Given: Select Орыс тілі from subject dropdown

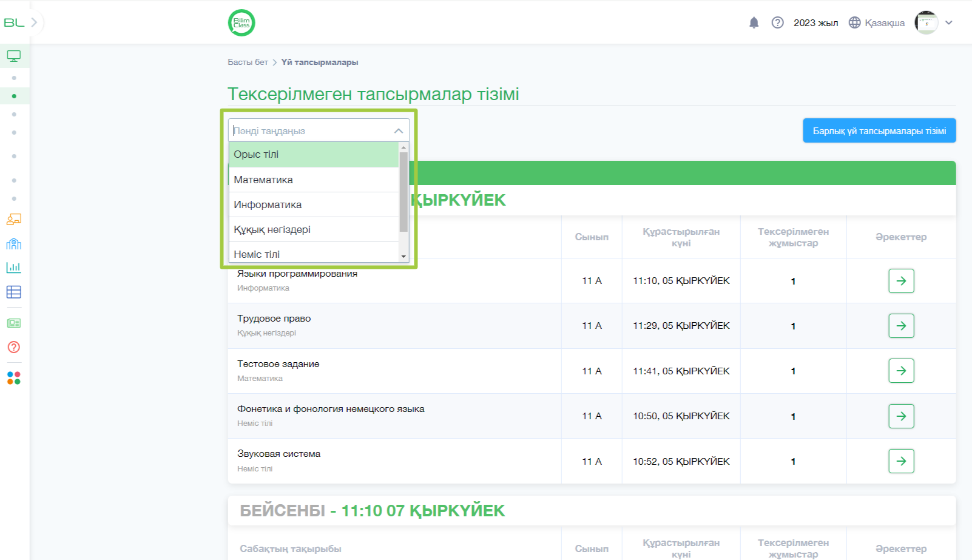Looking at the screenshot, I should point(314,155).
